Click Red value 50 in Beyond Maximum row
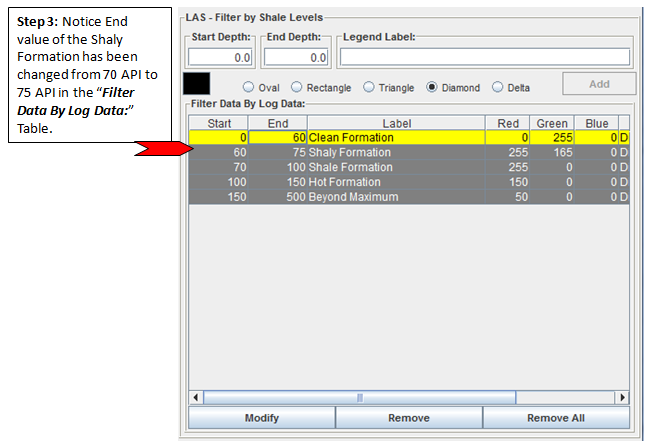Viewport: 651px width, 446px height. pos(508,197)
